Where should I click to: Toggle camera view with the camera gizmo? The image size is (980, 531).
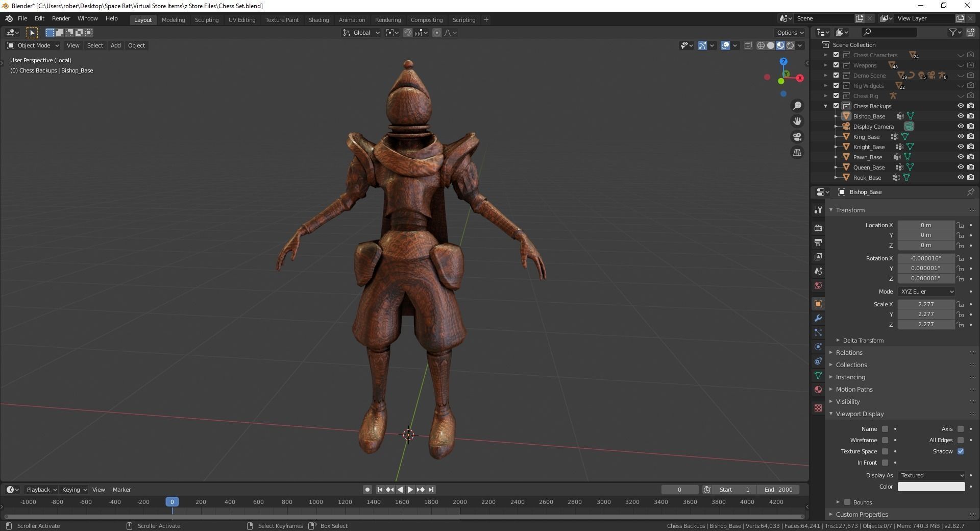pos(797,137)
